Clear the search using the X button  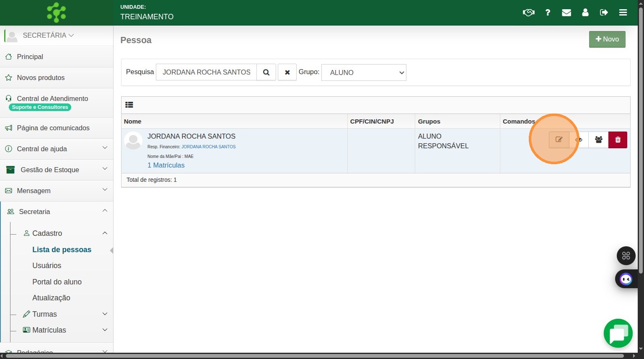pos(287,72)
